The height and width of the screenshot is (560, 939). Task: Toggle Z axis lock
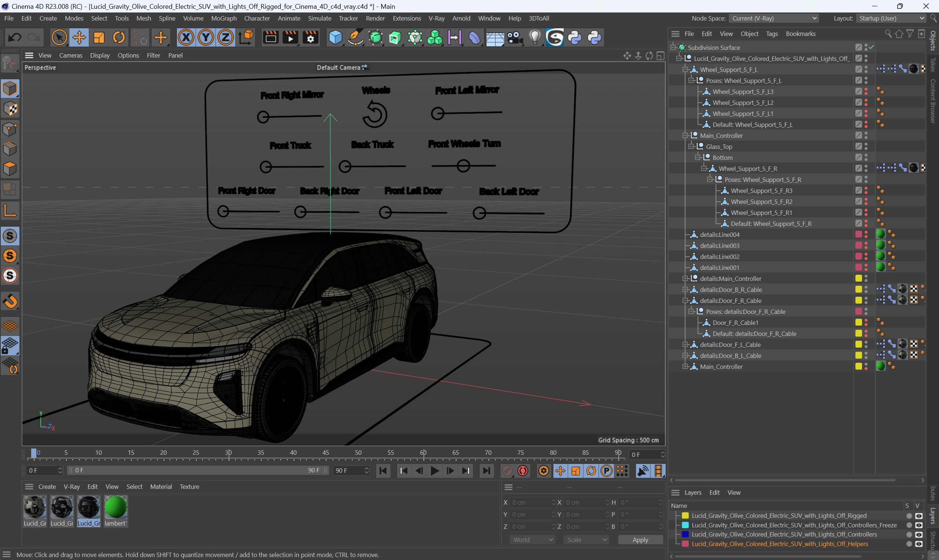(x=226, y=37)
